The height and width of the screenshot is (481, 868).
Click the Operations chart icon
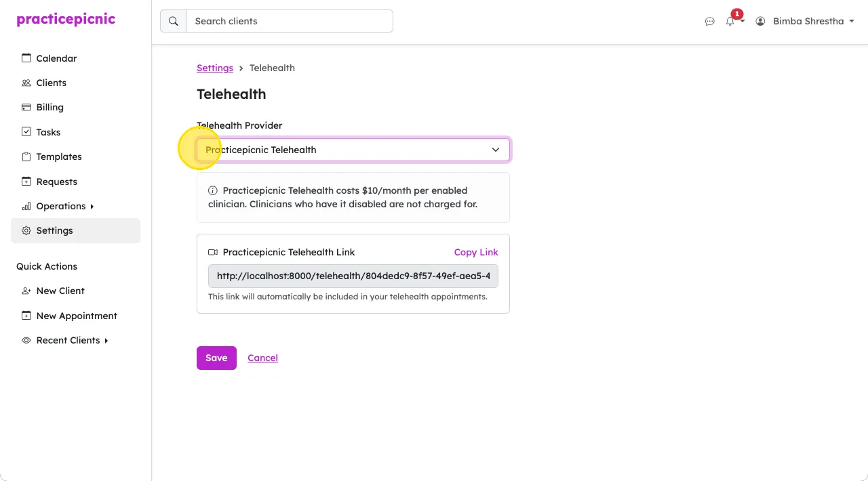click(26, 206)
